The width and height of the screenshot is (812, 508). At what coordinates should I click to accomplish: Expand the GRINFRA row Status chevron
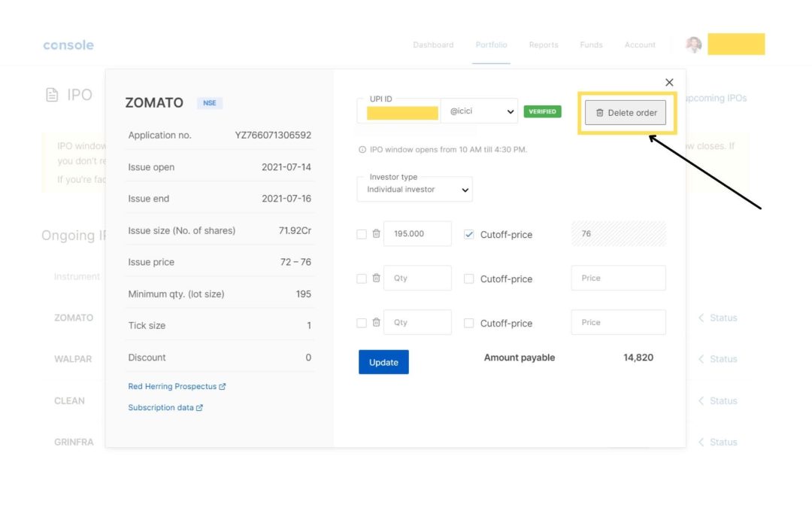click(x=701, y=443)
